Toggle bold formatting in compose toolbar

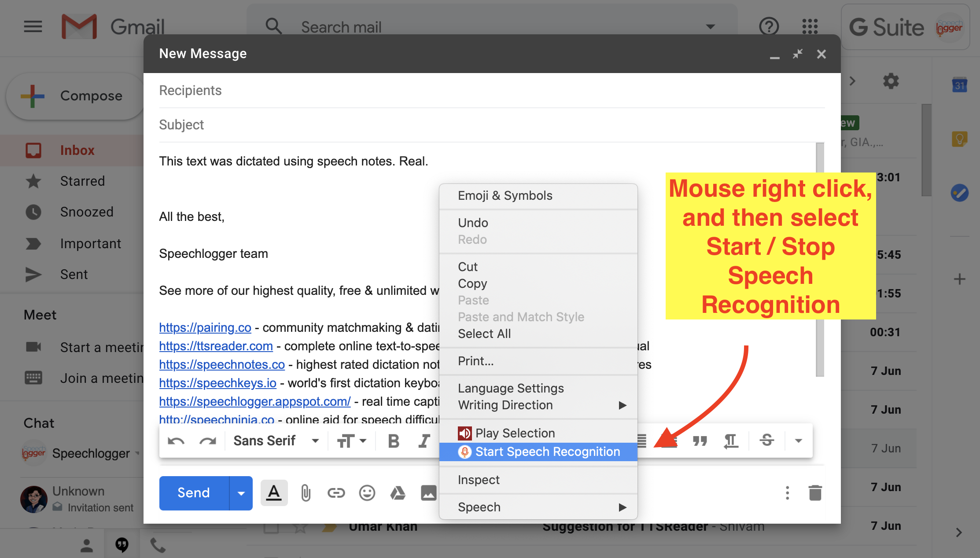(394, 441)
